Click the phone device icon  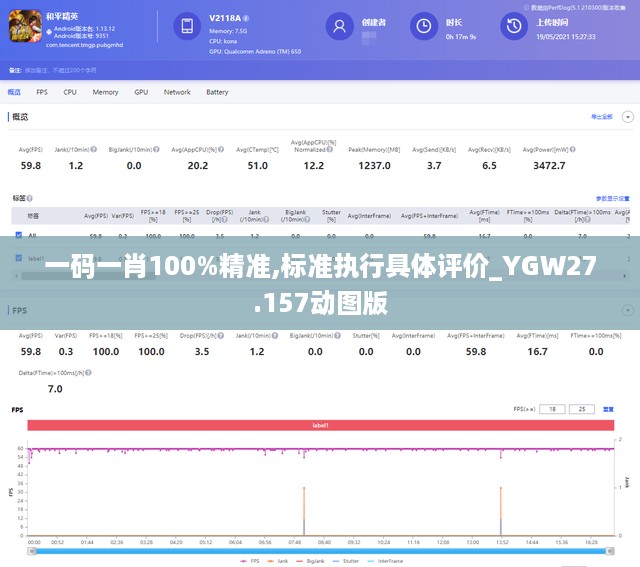tap(187, 27)
